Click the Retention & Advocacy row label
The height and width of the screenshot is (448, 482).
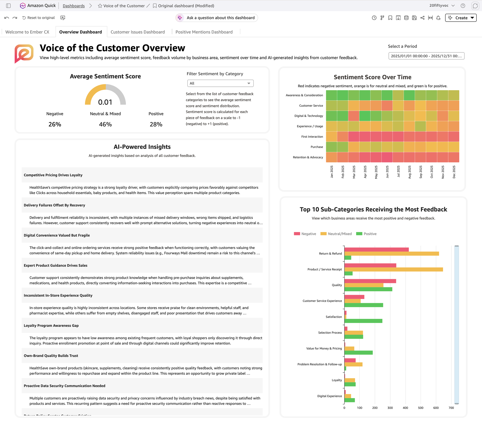tap(308, 157)
